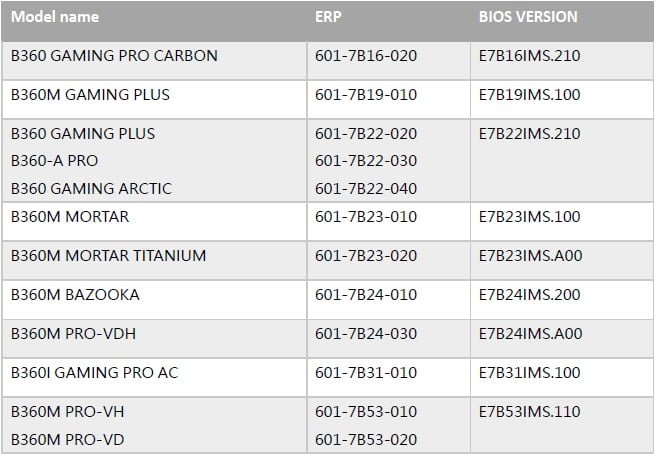This screenshot has width=656, height=455.
Task: Click the ERP column header
Action: [330, 17]
